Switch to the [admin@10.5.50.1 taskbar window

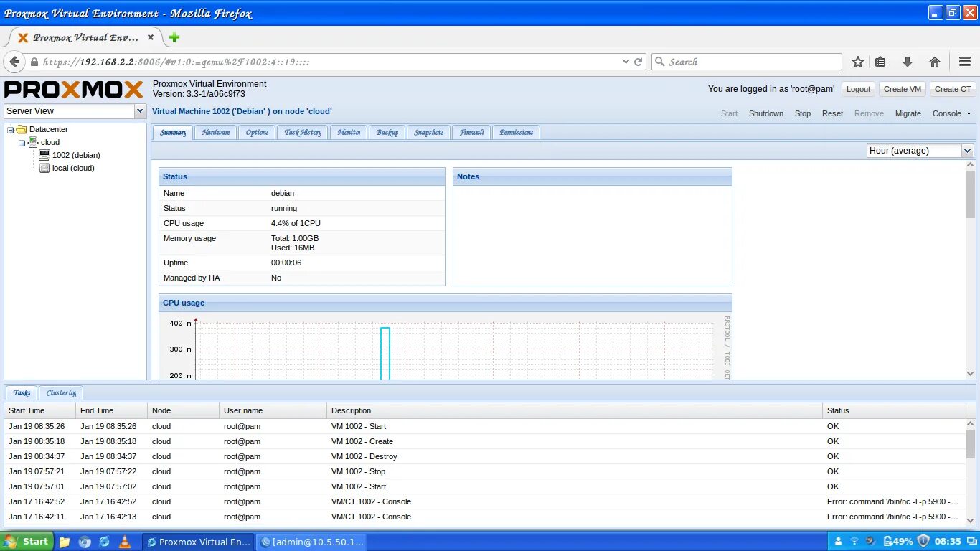coord(312,542)
